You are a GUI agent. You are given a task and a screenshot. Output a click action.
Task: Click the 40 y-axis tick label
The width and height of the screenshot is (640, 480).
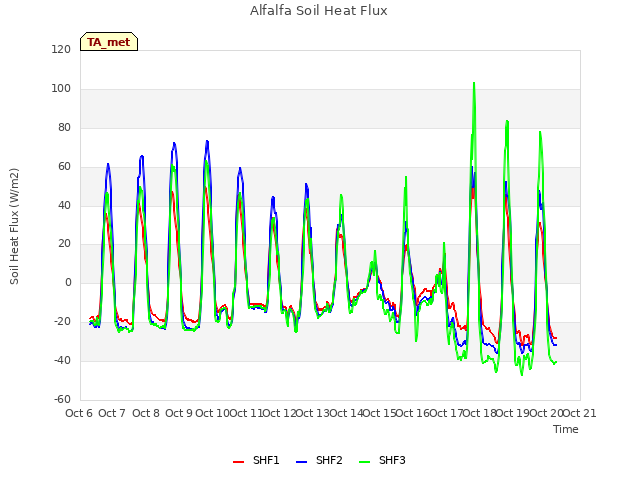coord(64,205)
